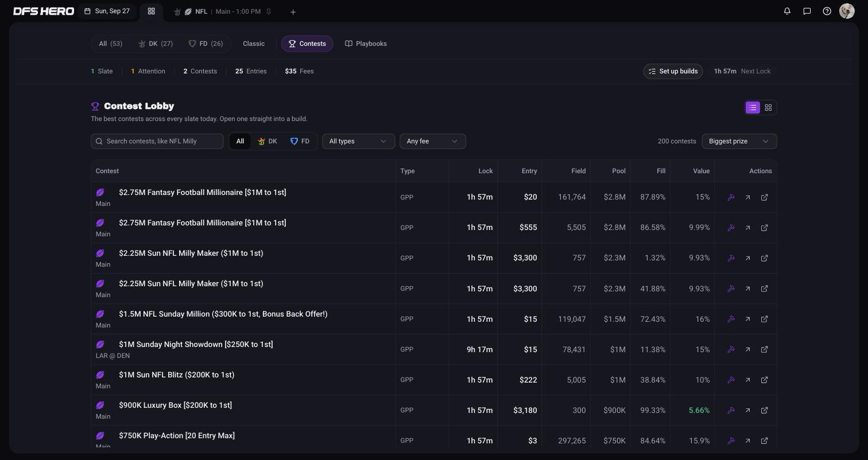Sort by the Entry column header
The image size is (868, 460).
click(529, 171)
